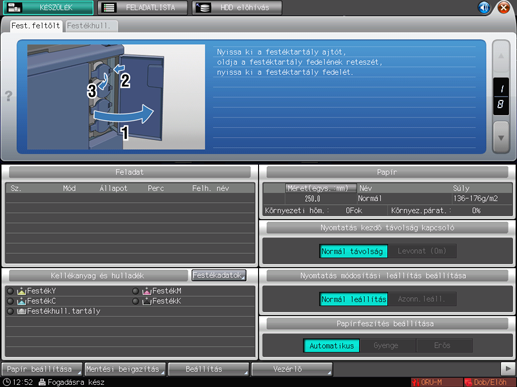Click the FestékY status indicator circle
517x387 pixels.
(x=10, y=291)
